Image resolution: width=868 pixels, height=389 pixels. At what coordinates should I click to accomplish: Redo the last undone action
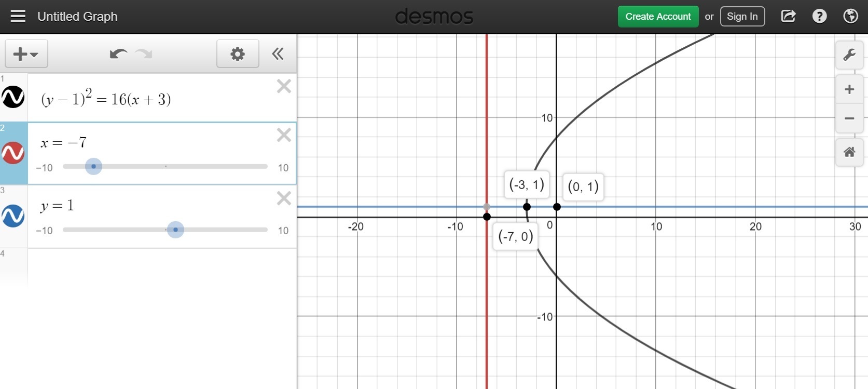144,53
